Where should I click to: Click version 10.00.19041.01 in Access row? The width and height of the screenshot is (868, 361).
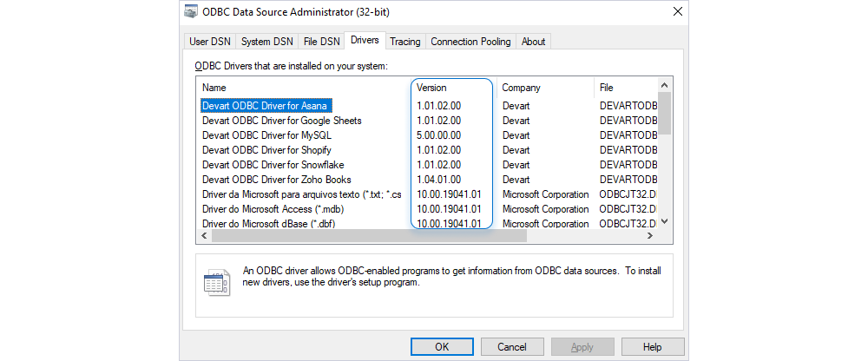pos(449,209)
